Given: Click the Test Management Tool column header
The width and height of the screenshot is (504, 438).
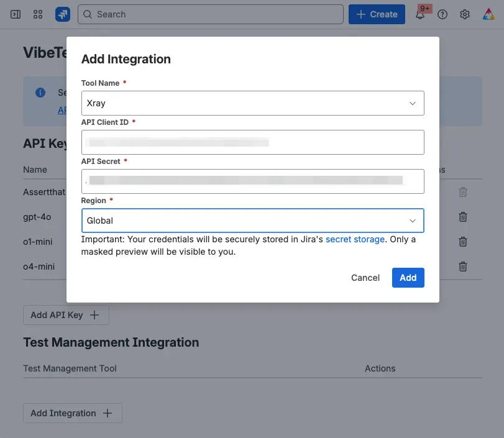Looking at the screenshot, I should pyautogui.click(x=70, y=368).
